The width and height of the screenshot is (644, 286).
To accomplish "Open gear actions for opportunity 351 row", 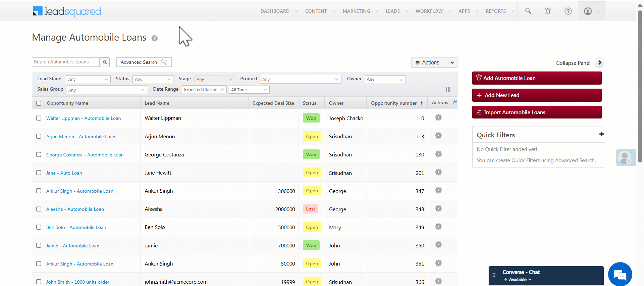I will [438, 263].
